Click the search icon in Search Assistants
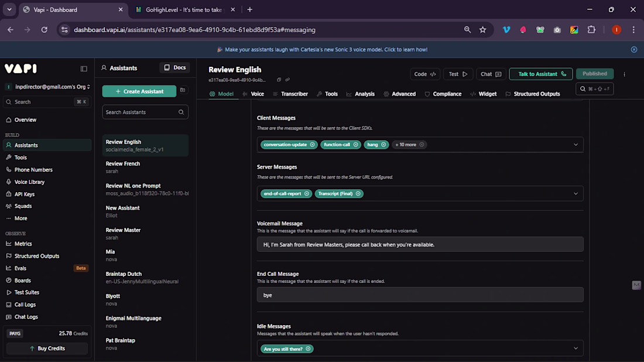 coord(181,112)
